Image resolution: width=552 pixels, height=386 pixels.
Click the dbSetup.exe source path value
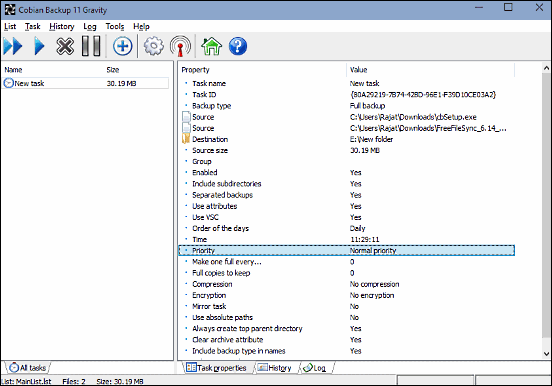pos(413,117)
